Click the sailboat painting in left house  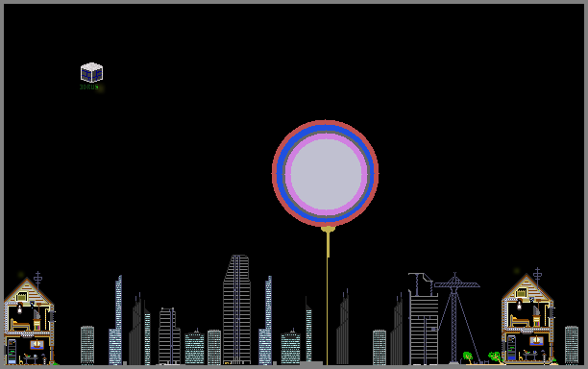(x=37, y=344)
